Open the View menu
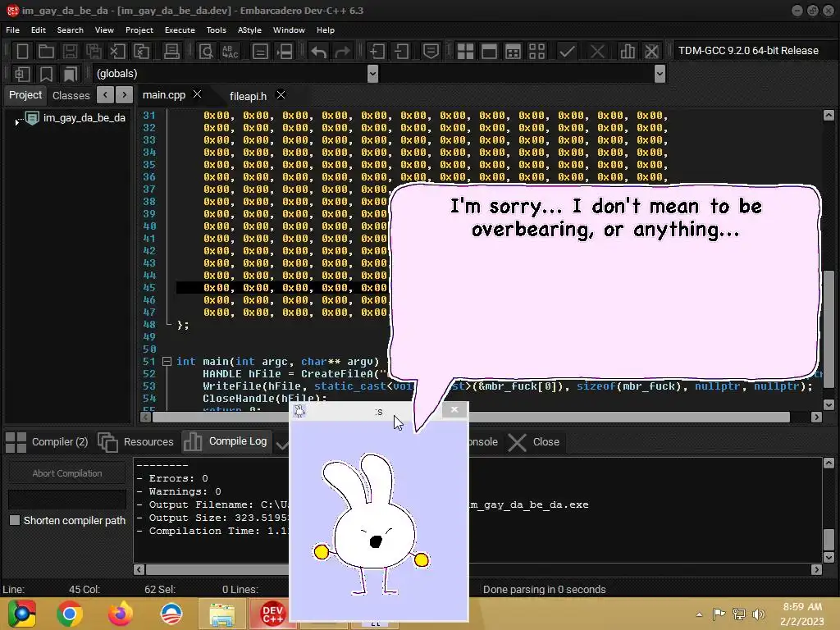The height and width of the screenshot is (630, 840). click(x=104, y=30)
